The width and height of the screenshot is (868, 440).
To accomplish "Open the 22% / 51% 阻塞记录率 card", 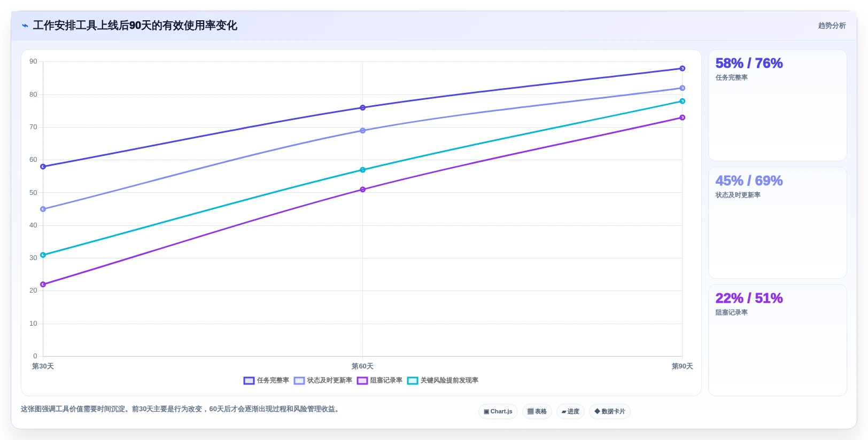I will click(778, 340).
